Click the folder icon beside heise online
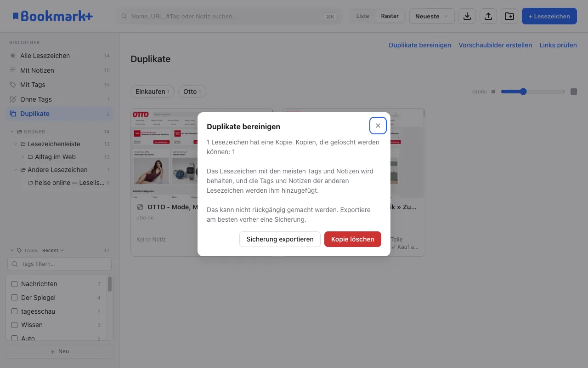588x368 pixels. click(x=30, y=183)
